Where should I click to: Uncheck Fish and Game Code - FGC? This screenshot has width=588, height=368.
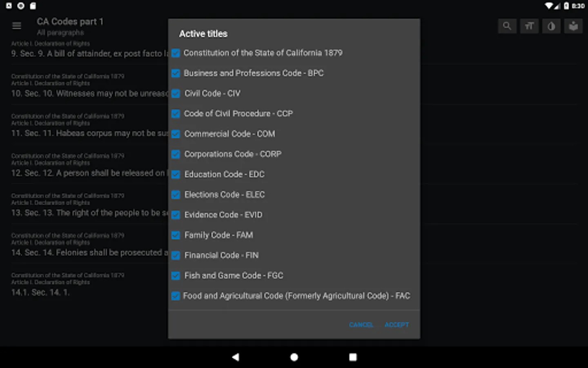pos(176,276)
